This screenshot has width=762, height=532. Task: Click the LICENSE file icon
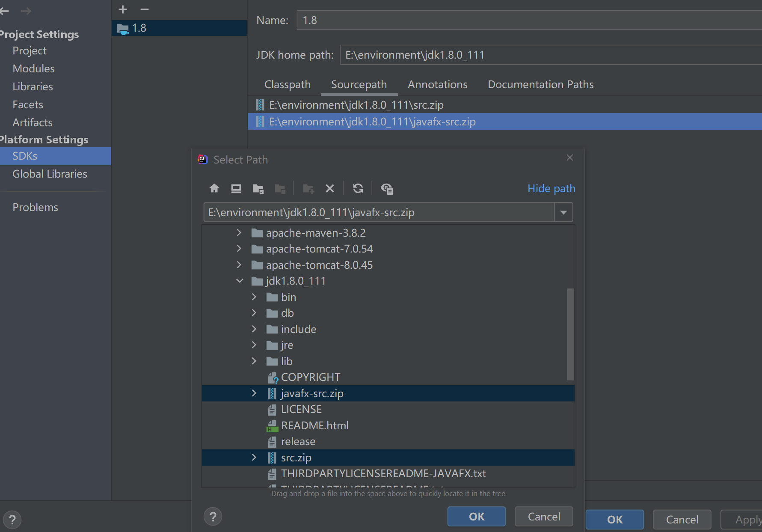[x=272, y=410]
